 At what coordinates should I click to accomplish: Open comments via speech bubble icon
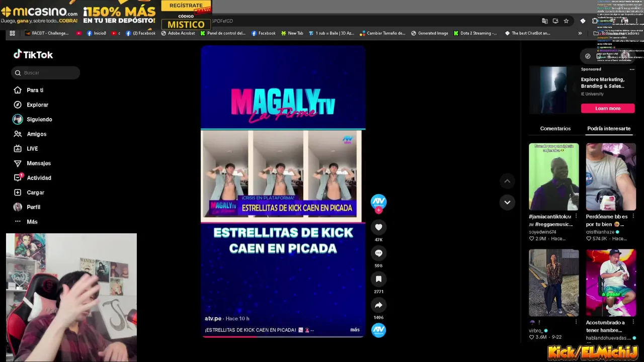378,253
